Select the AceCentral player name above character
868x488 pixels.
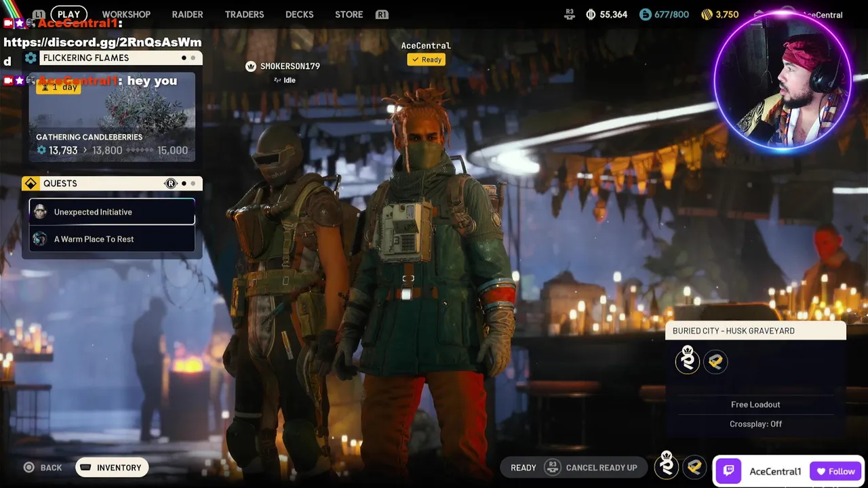pos(426,45)
